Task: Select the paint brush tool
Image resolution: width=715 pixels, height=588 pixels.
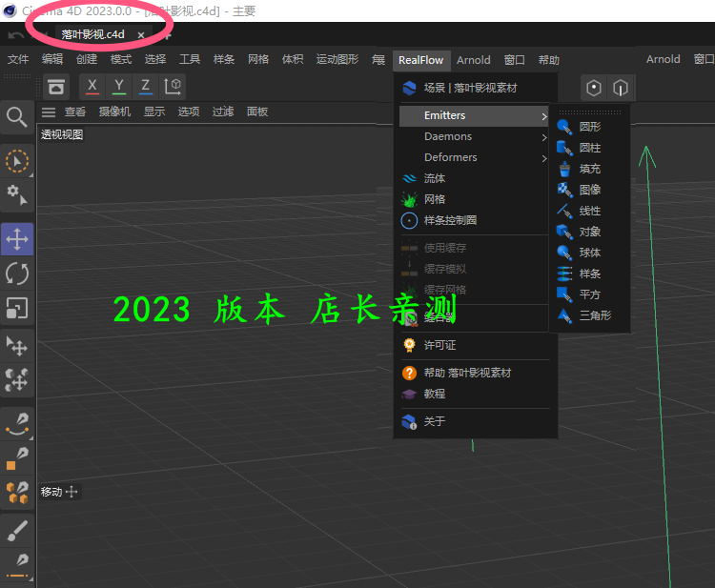Action: (17, 531)
